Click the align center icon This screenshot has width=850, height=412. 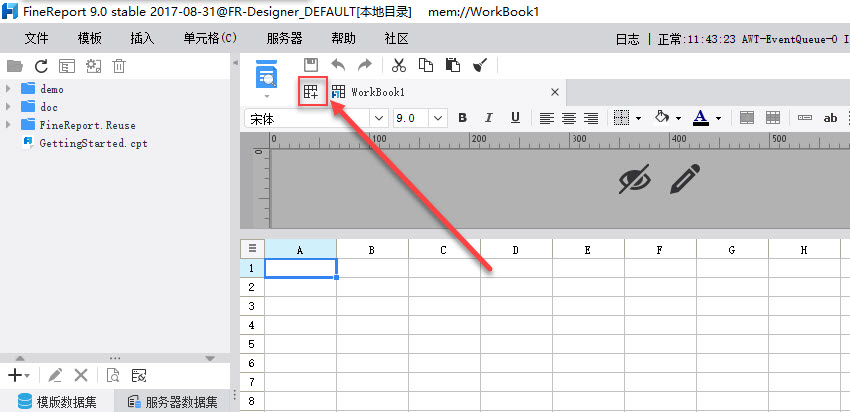pyautogui.click(x=569, y=118)
